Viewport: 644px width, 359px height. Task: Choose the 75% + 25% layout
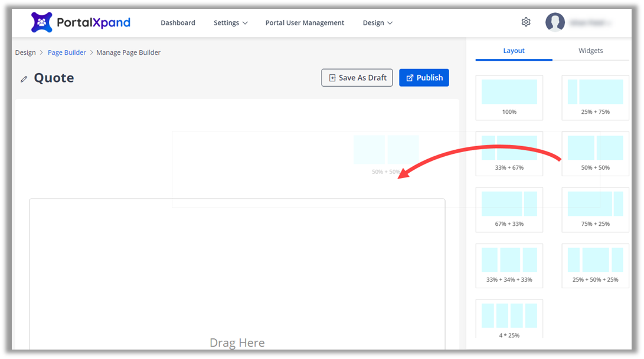click(x=595, y=209)
